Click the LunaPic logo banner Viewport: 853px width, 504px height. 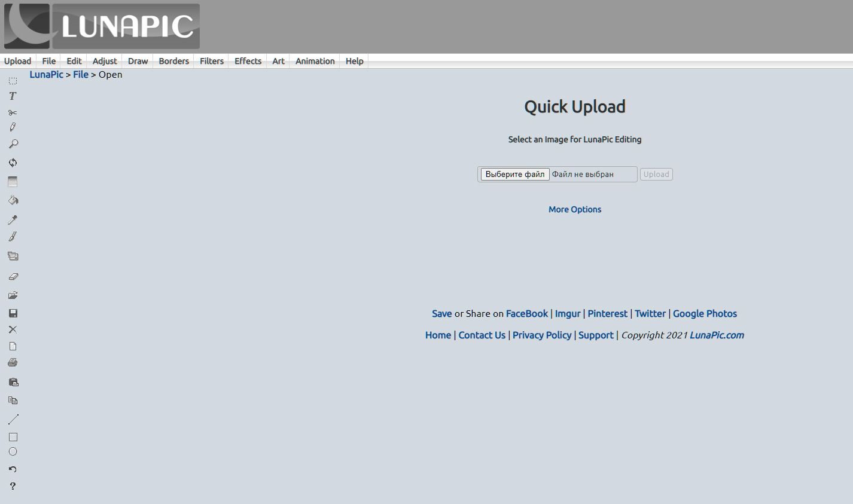tap(102, 26)
